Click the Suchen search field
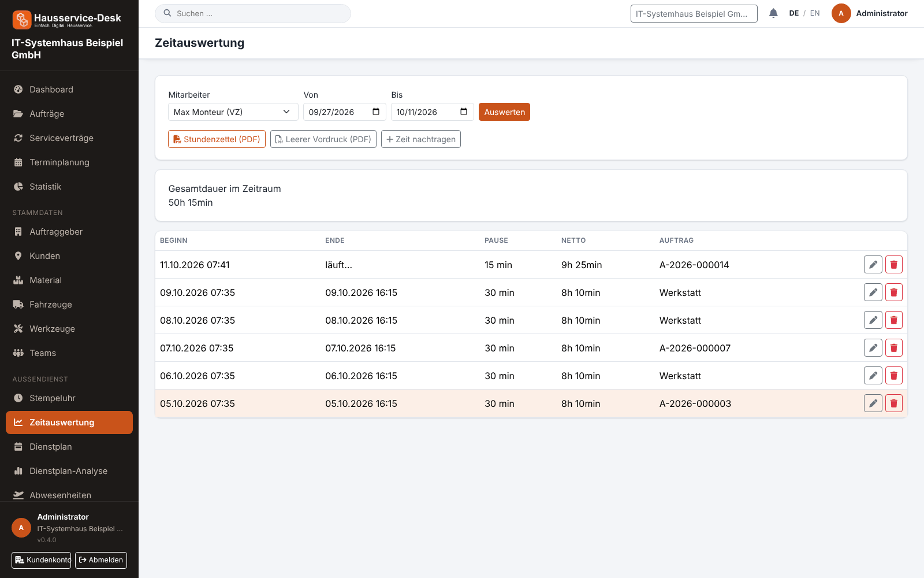This screenshot has width=924, height=578. click(x=253, y=13)
